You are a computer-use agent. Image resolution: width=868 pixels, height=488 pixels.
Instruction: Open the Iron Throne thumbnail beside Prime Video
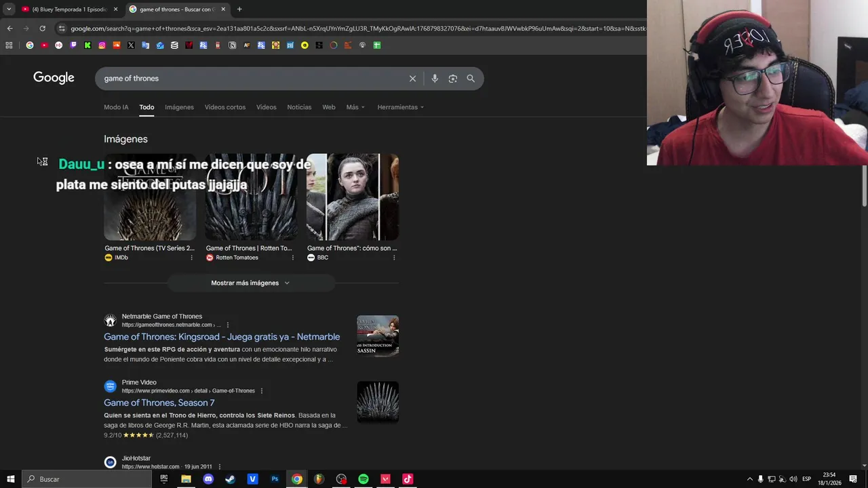[x=378, y=402]
